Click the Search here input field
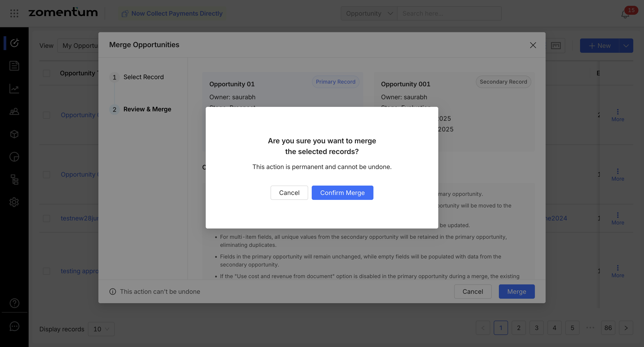The image size is (644, 347). pos(449,13)
